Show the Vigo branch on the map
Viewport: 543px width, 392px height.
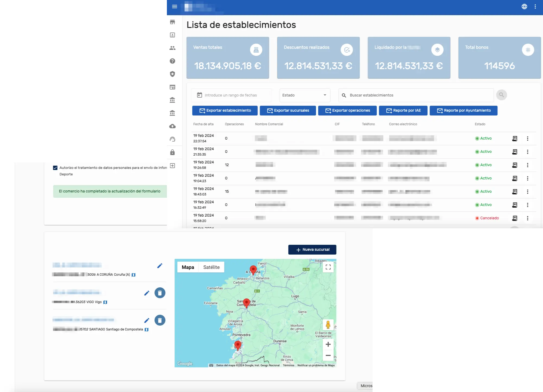pos(105,302)
